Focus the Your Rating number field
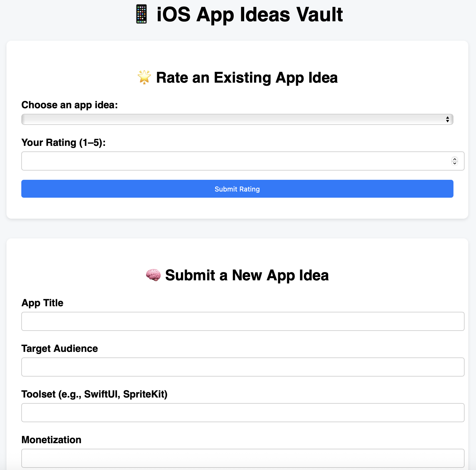This screenshot has width=476, height=470. tap(235, 161)
